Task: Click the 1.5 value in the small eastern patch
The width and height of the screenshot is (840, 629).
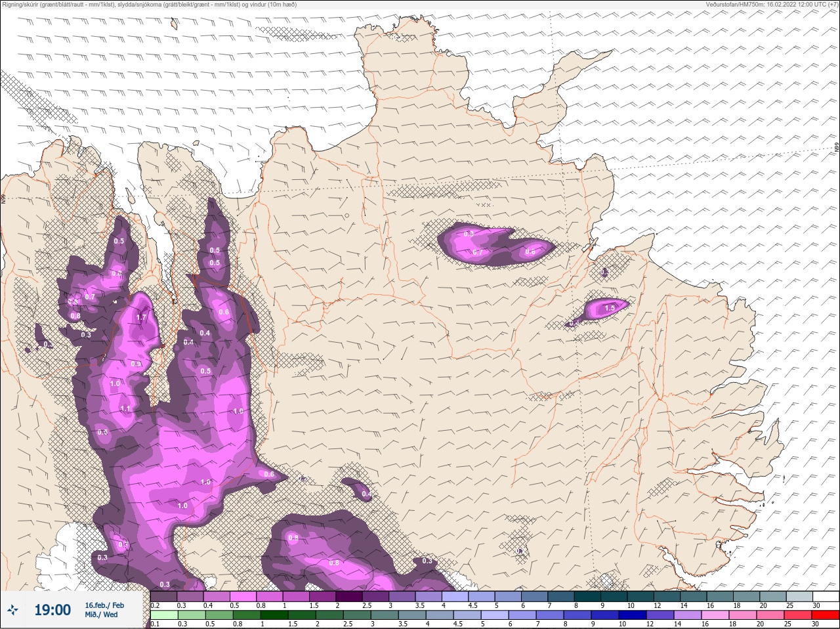Action: coord(610,308)
